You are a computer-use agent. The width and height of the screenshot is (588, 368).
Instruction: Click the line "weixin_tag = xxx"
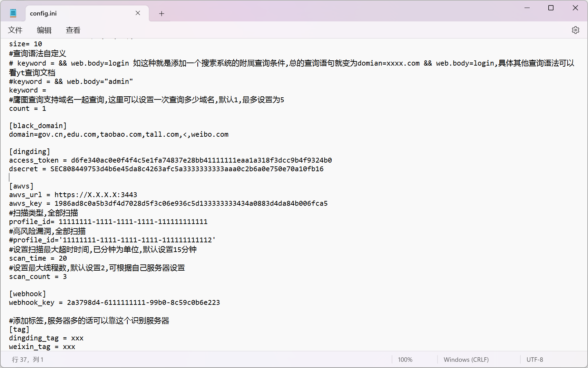(x=42, y=347)
